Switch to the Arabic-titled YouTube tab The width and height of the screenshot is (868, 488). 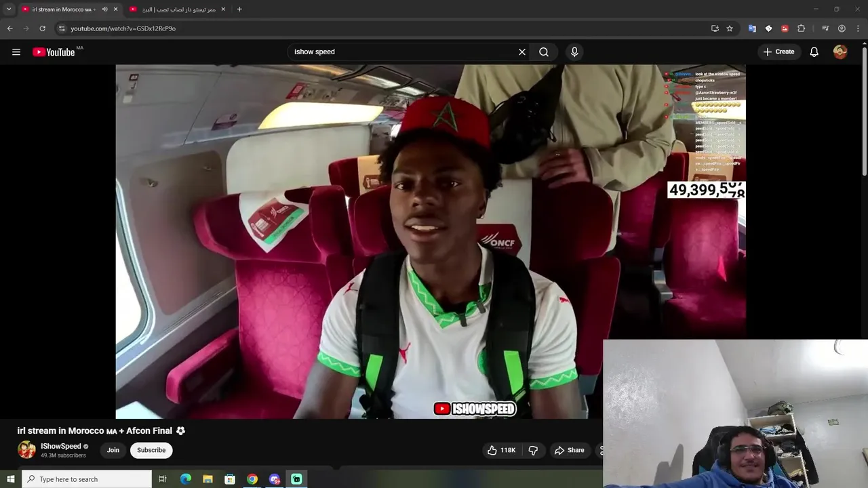coord(178,9)
